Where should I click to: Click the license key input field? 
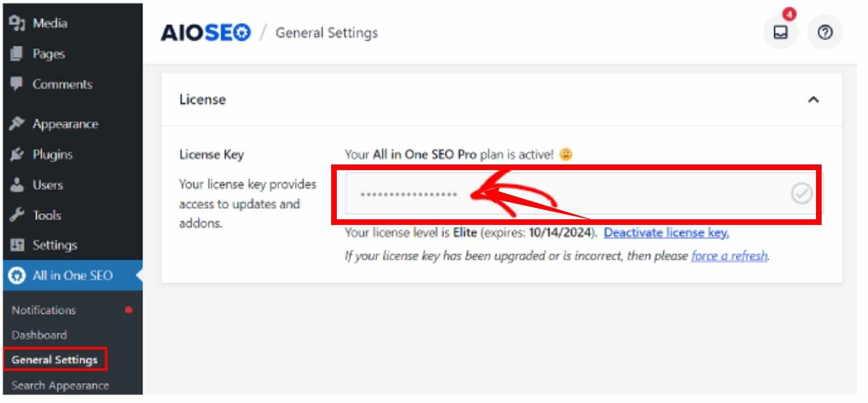click(x=565, y=194)
